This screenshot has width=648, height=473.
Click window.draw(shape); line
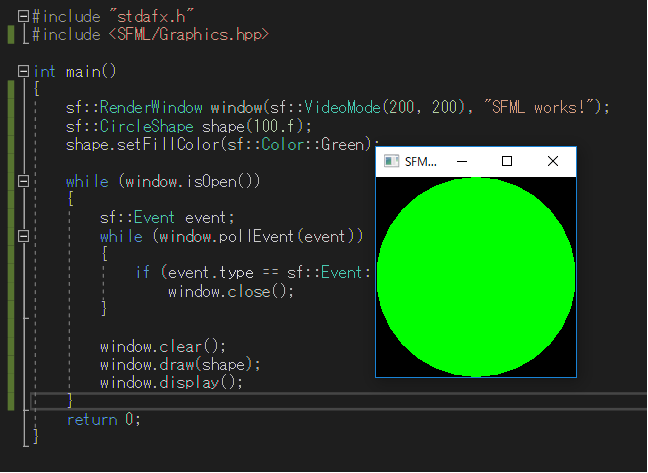pos(180,364)
